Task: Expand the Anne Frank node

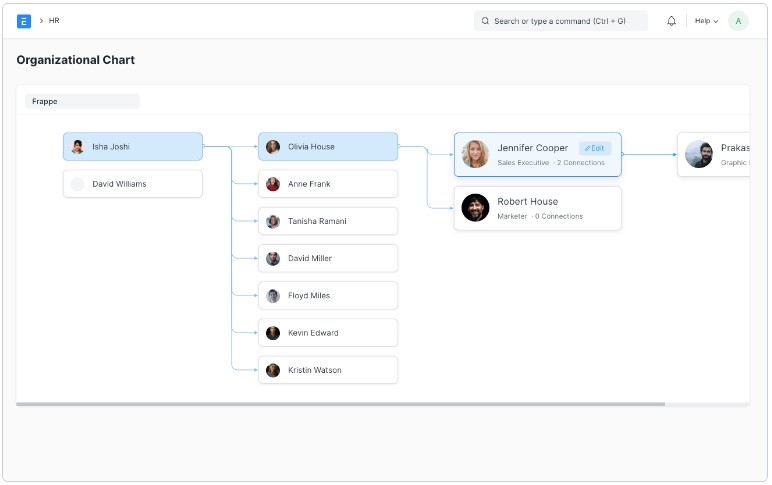Action: (327, 184)
